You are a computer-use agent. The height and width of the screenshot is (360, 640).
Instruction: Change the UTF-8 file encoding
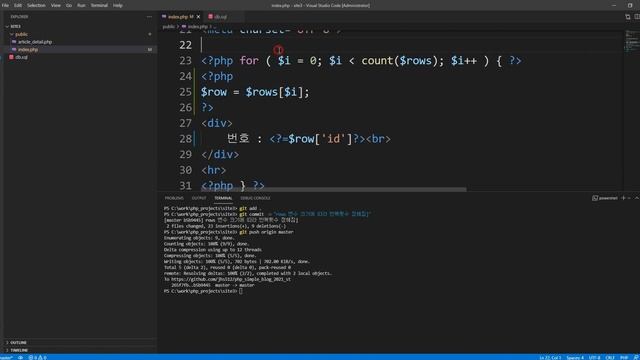coord(594,357)
